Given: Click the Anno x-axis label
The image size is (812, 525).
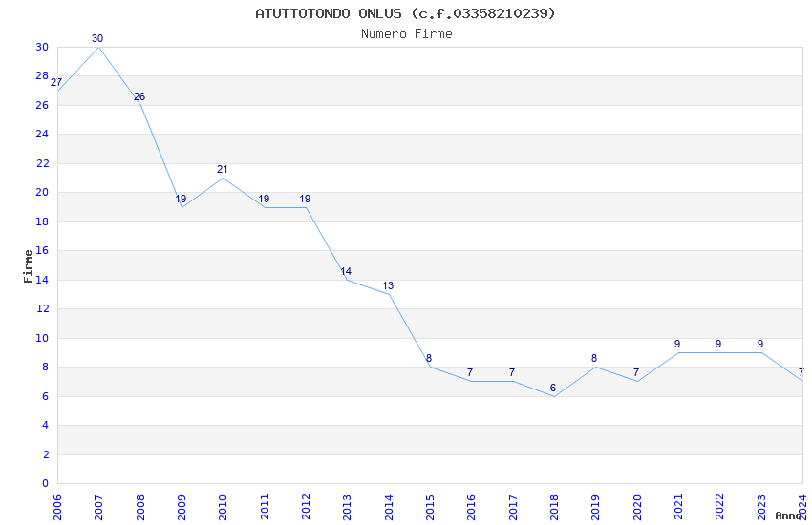Looking at the screenshot, I should [x=788, y=515].
